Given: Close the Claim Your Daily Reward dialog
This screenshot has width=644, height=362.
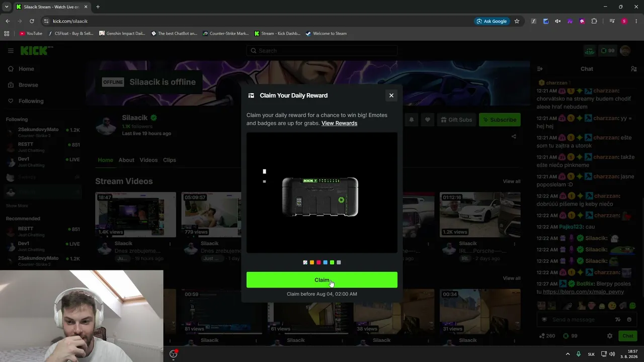Looking at the screenshot, I should coord(391,96).
